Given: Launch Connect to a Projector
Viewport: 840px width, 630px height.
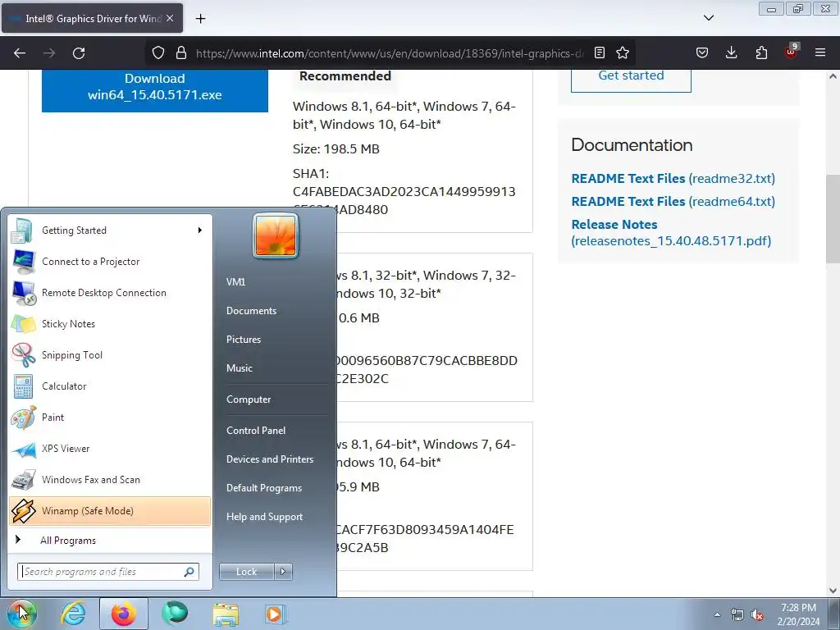Looking at the screenshot, I should (110, 262).
